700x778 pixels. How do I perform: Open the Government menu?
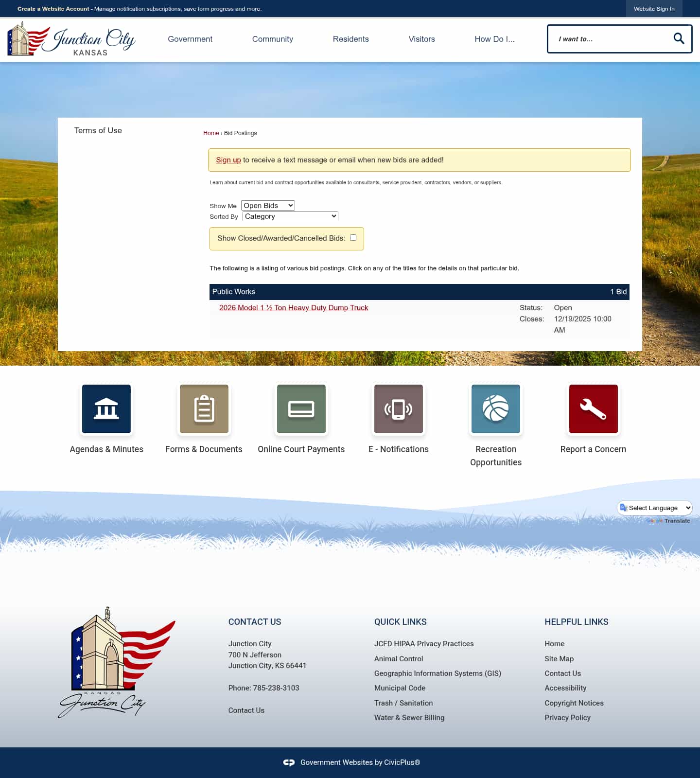click(190, 39)
